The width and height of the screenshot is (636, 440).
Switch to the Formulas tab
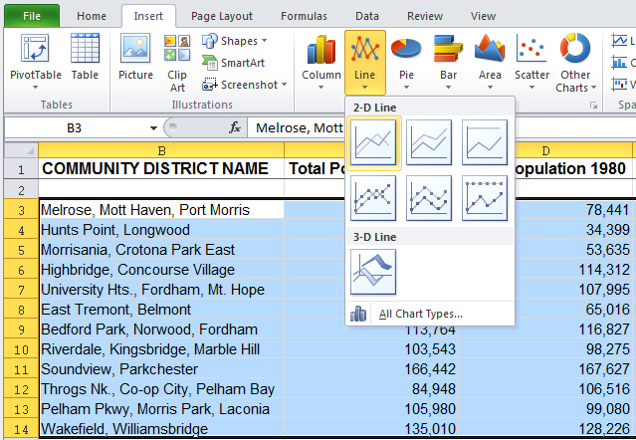click(304, 16)
